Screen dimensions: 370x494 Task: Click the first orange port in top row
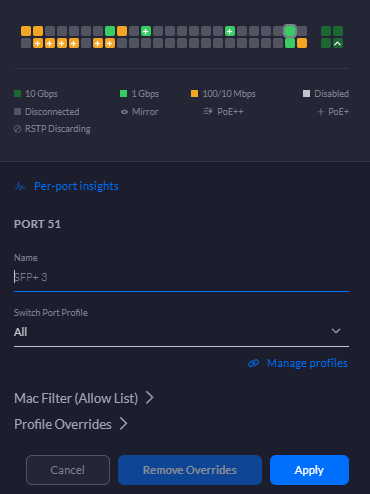coord(26,31)
